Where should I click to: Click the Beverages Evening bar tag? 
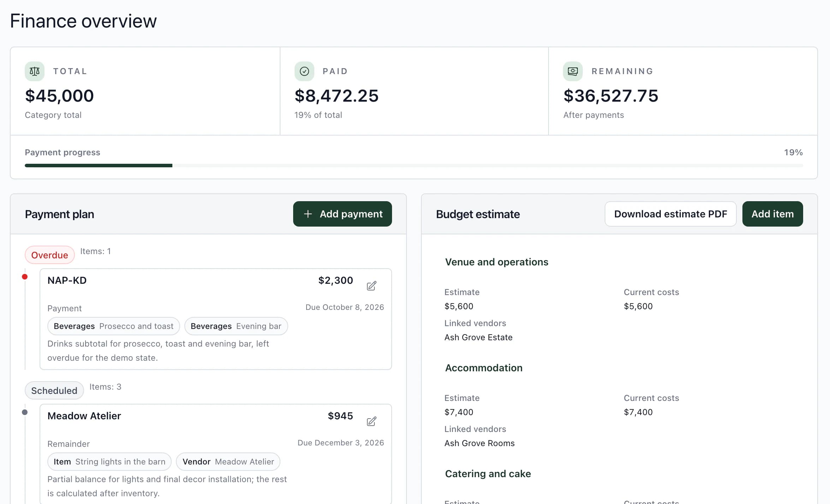click(236, 326)
